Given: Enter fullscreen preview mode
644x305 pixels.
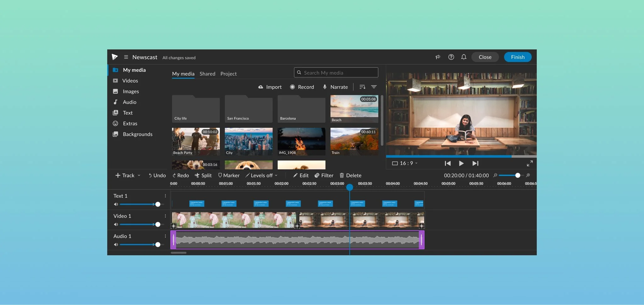Looking at the screenshot, I should tap(530, 163).
